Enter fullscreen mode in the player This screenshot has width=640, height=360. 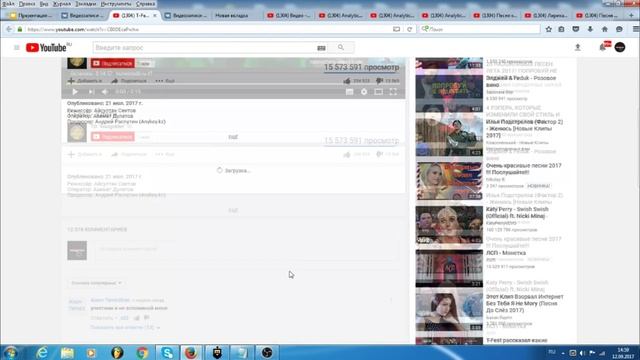click(x=393, y=92)
